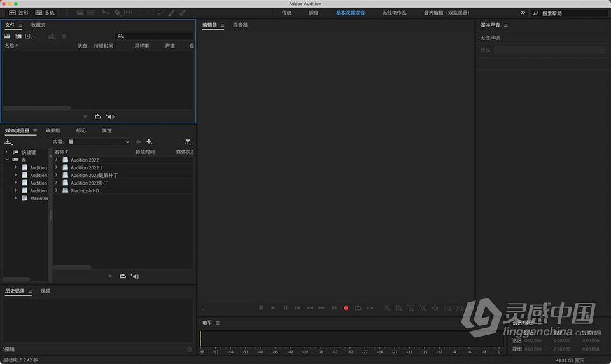
Task: Show more workspaces with the >> arrow
Action: pyautogui.click(x=523, y=13)
